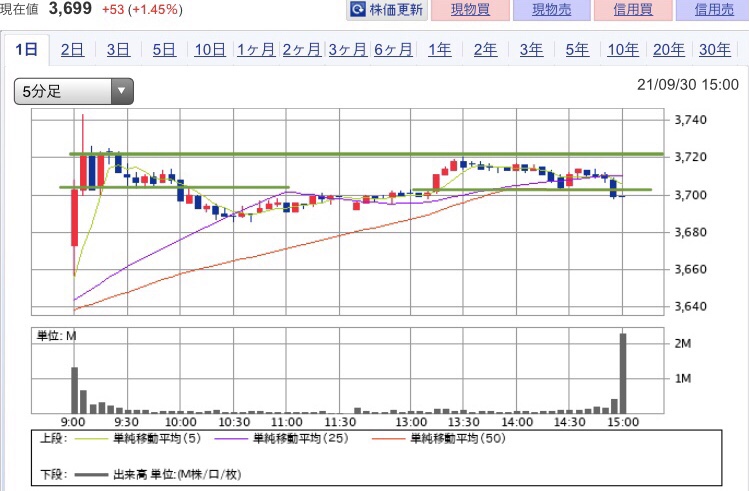
Task: Click the tall opening red candlestick
Action: [75, 218]
